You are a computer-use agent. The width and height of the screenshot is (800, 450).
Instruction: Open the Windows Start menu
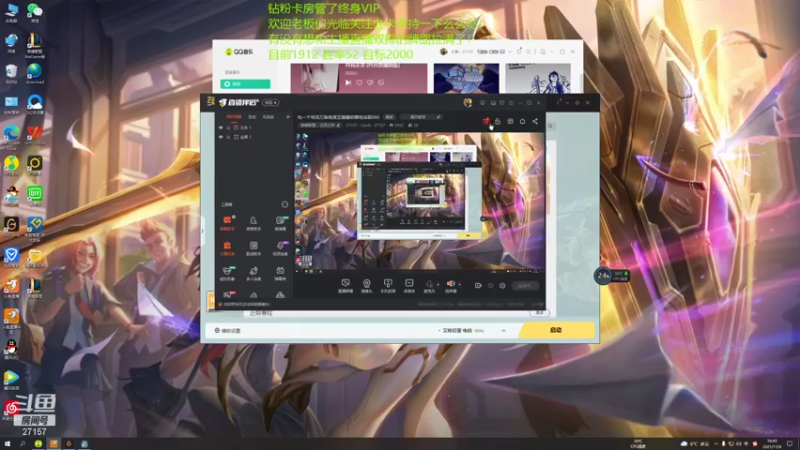point(7,444)
